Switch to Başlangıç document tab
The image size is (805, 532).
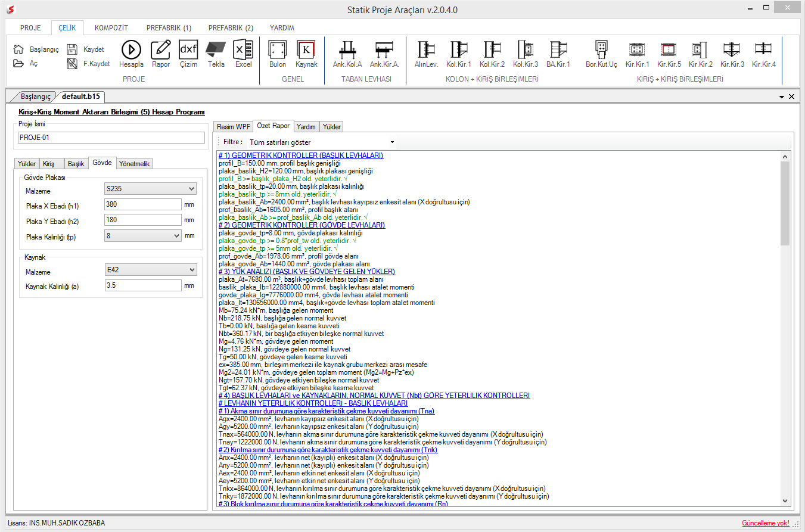[36, 96]
